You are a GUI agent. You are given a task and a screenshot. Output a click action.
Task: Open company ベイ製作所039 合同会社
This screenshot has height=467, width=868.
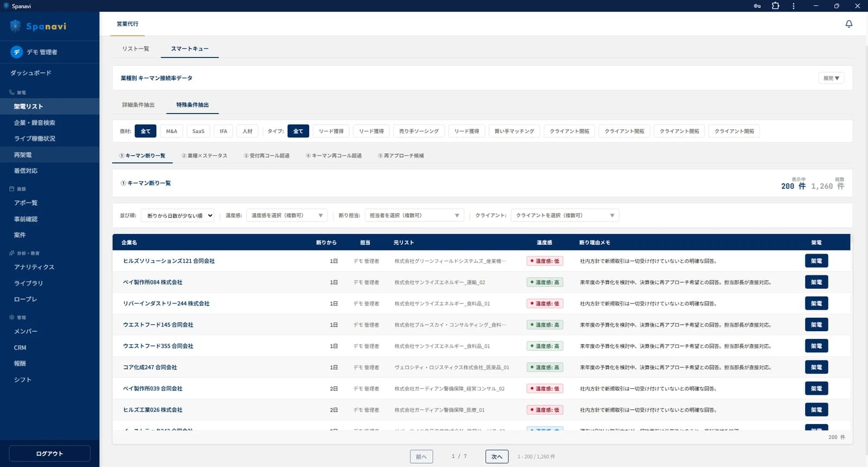[153, 389]
